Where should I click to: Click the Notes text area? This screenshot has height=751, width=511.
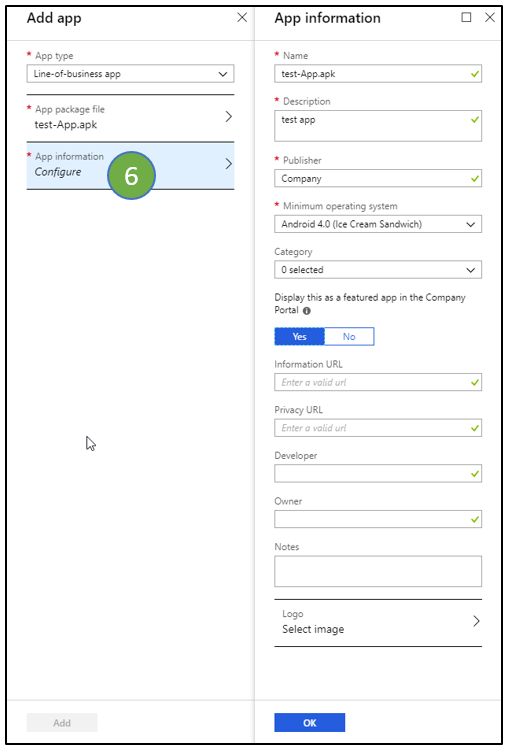pyautogui.click(x=378, y=571)
